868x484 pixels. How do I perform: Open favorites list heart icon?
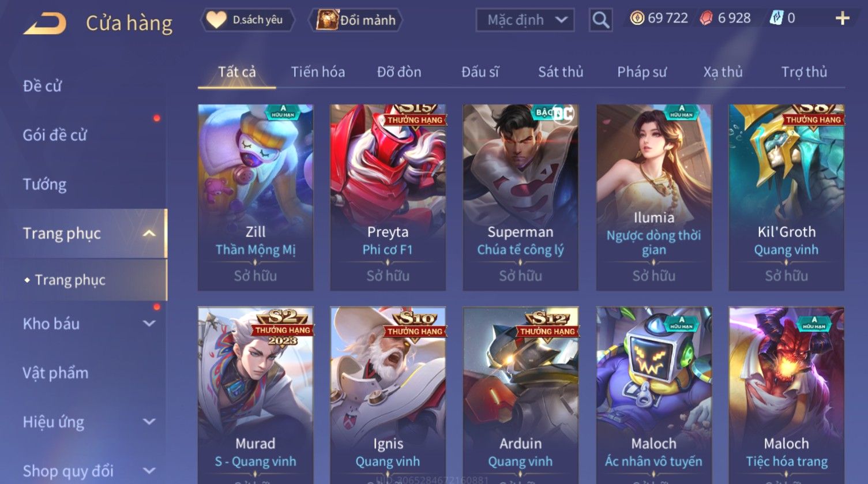click(x=216, y=20)
